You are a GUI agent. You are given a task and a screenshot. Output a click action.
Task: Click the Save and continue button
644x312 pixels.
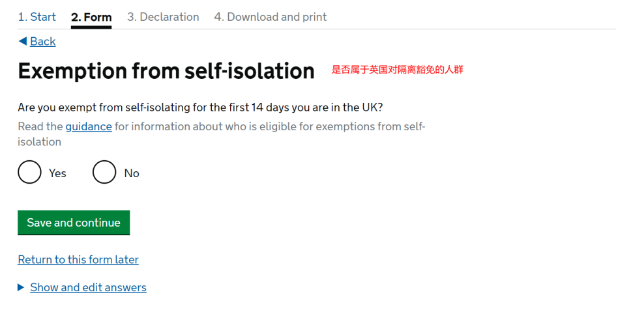click(74, 223)
